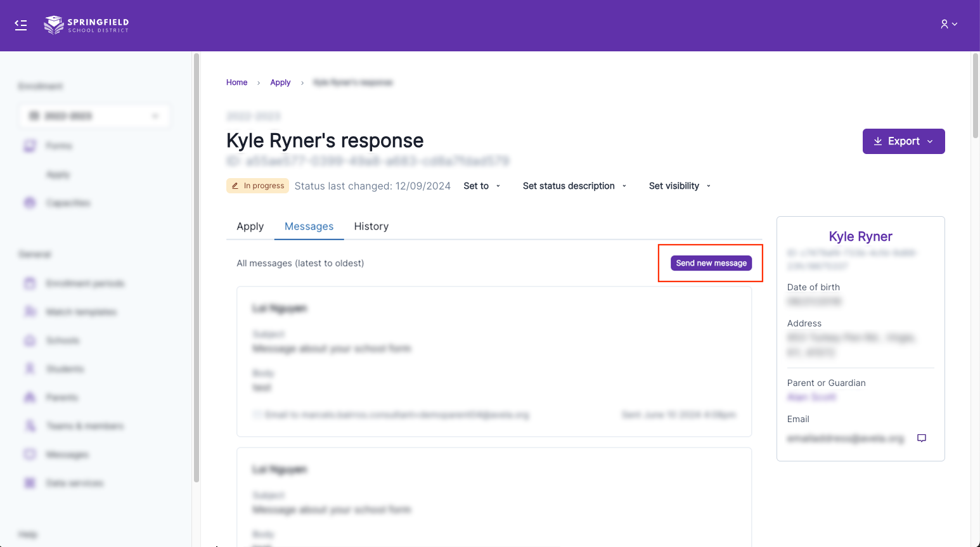Switch to the Apply tab below the status
This screenshot has width=980, height=547.
[x=250, y=226]
